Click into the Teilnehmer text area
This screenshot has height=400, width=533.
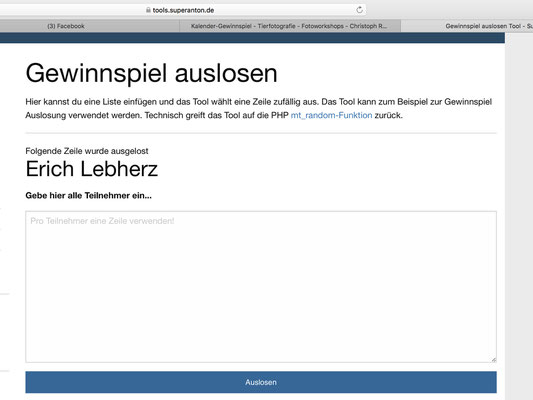click(261, 287)
